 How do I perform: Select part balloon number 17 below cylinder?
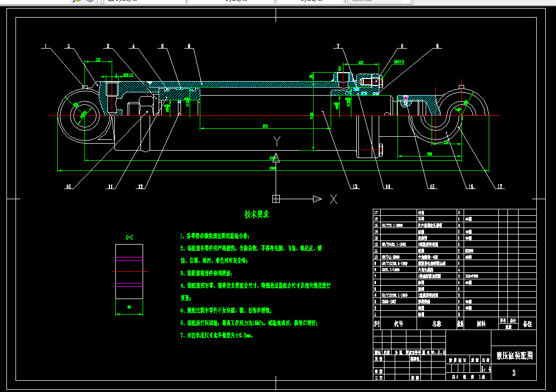[499, 186]
